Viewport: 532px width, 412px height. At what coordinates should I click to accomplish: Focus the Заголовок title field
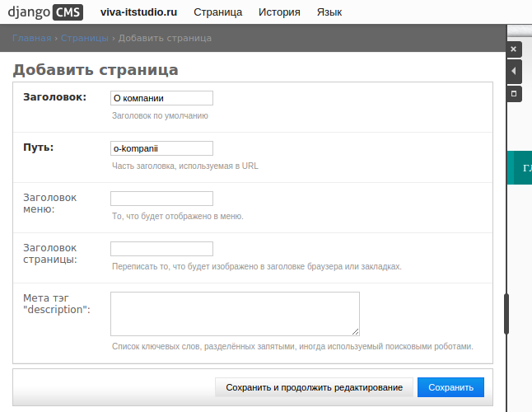161,98
